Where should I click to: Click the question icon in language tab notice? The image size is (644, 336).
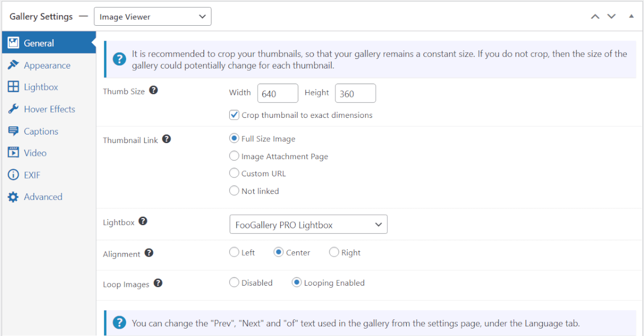(x=119, y=323)
